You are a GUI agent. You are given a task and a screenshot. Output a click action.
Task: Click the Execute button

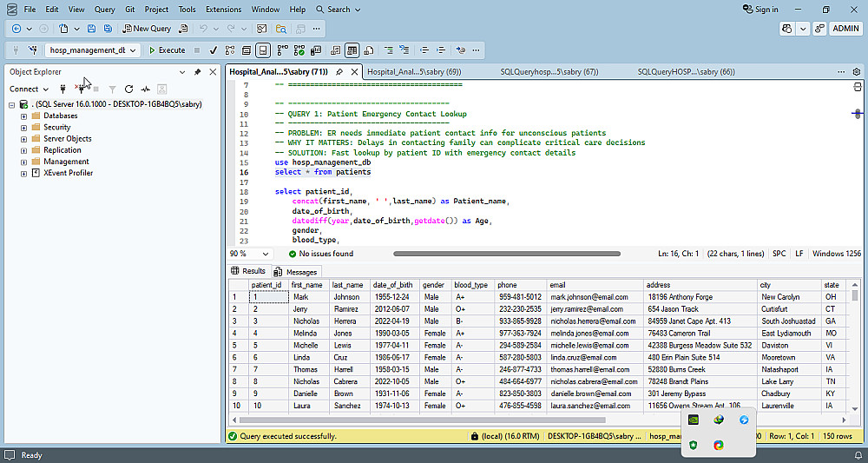click(167, 50)
